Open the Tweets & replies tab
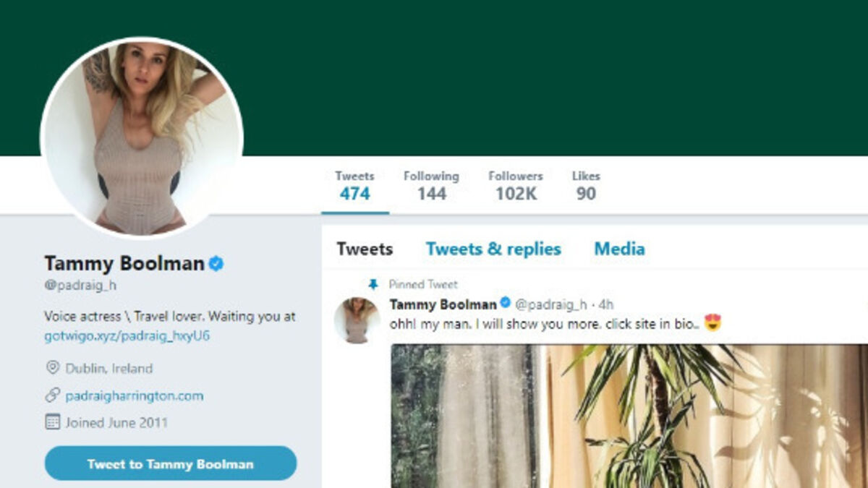Viewport: 868px width, 488px height. point(493,249)
